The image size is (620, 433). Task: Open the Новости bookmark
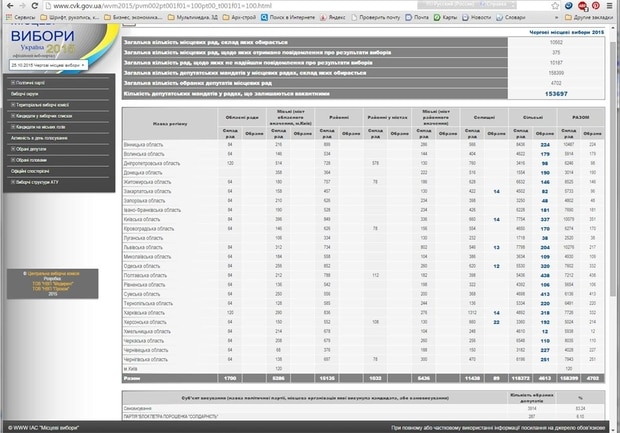(486, 18)
